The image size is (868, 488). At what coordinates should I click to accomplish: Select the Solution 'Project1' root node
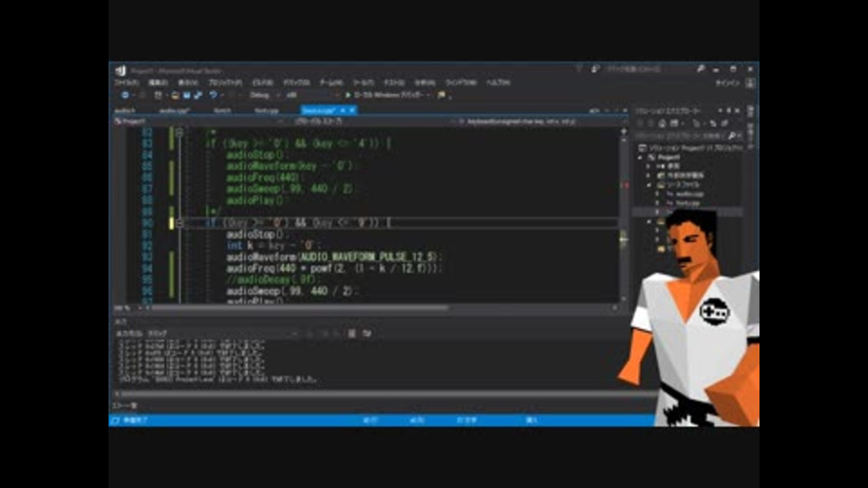pos(690,147)
